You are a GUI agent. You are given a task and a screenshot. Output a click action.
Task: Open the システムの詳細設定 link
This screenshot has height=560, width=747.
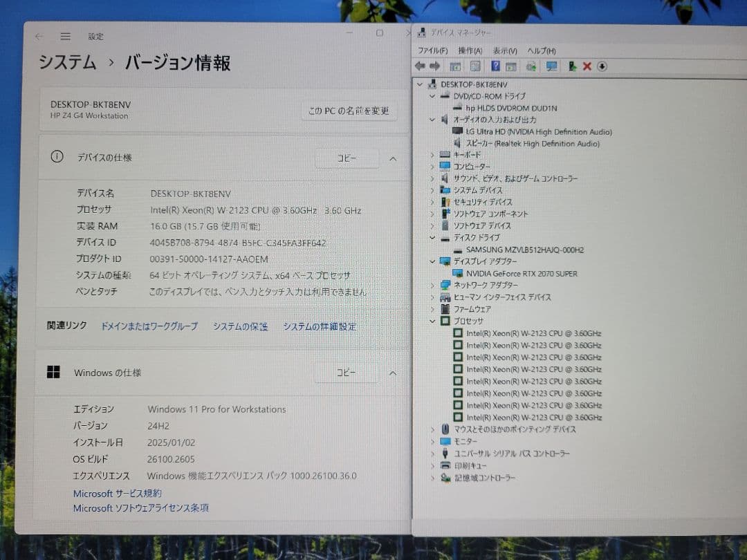318,326
